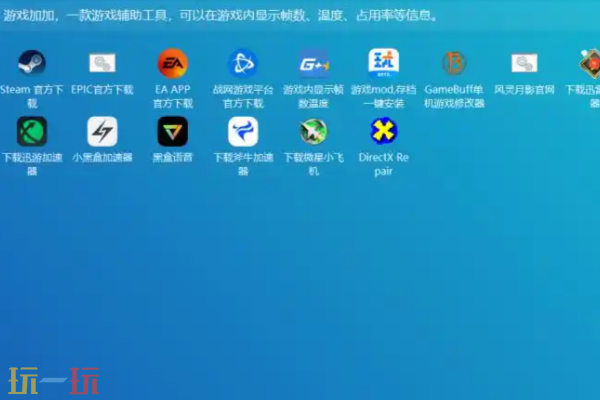Image resolution: width=600 pixels, height=400 pixels.
Task: Click the 游戏加加 description text at top
Action: pos(220,16)
